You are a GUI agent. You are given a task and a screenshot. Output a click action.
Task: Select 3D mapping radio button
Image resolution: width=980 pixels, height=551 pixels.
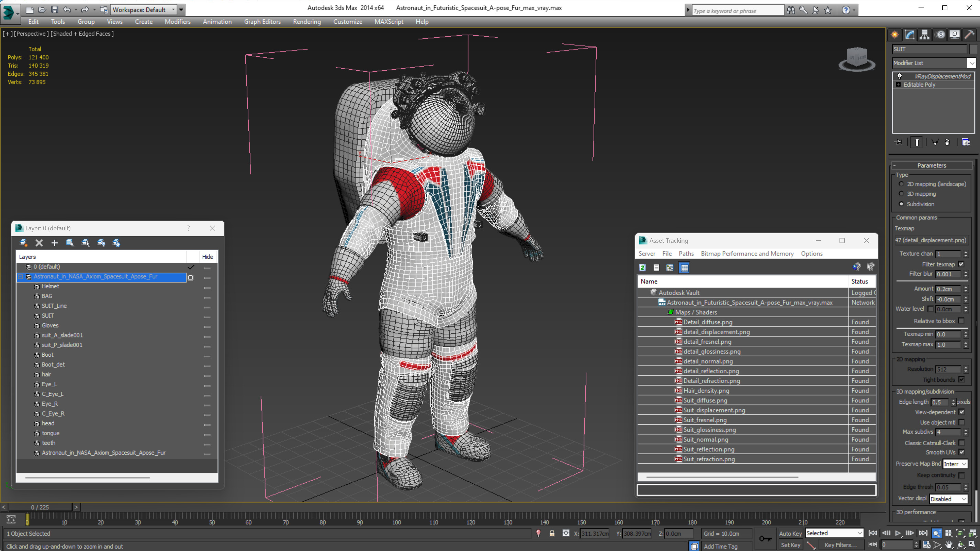click(901, 194)
